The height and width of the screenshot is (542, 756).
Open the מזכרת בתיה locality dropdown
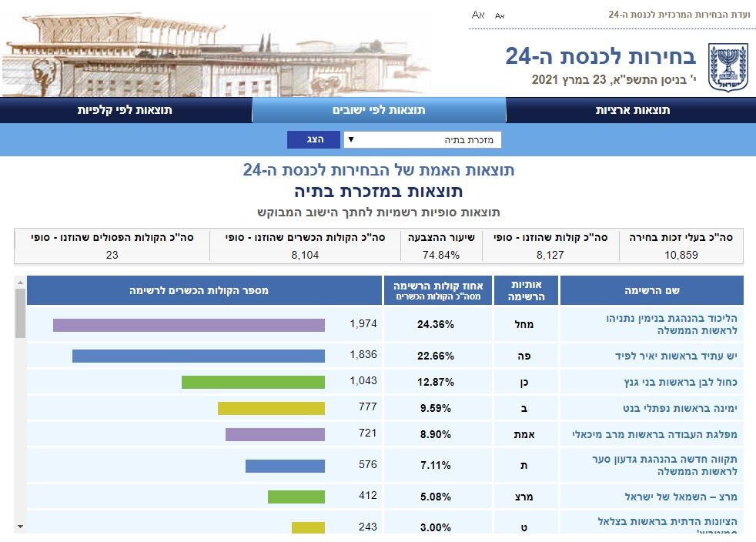coord(423,140)
